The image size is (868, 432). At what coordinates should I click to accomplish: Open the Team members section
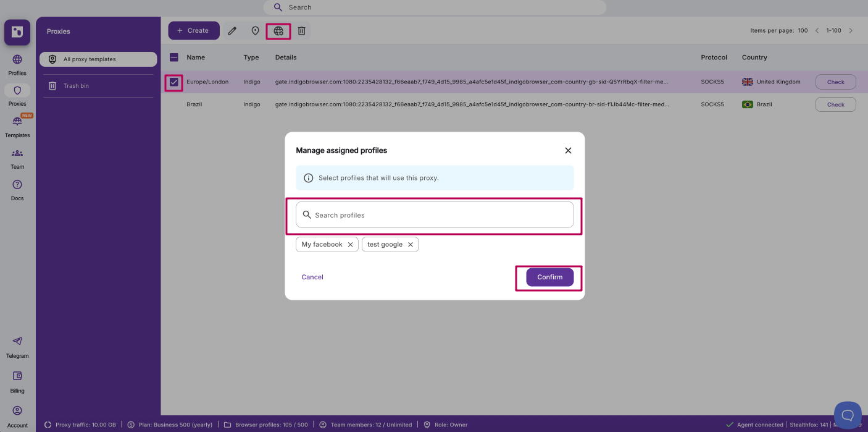click(17, 156)
